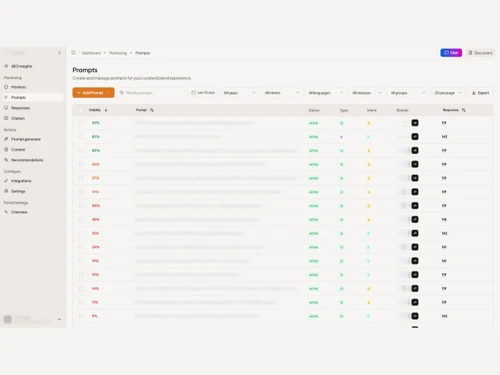Sort by Prompt column arrows

[152, 110]
